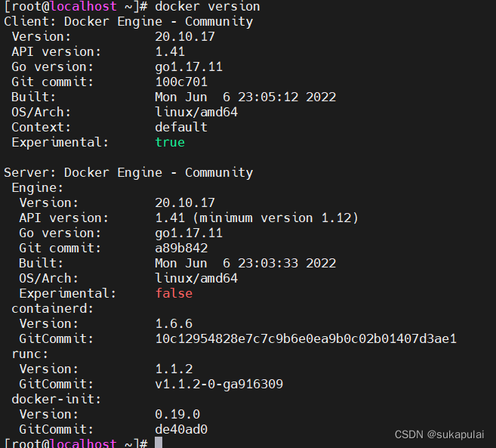This screenshot has height=448, width=496.
Task: Click the docker version command text
Action: click(207, 6)
